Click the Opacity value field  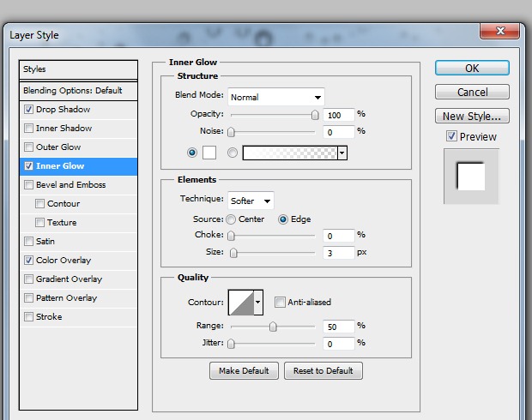coord(339,115)
